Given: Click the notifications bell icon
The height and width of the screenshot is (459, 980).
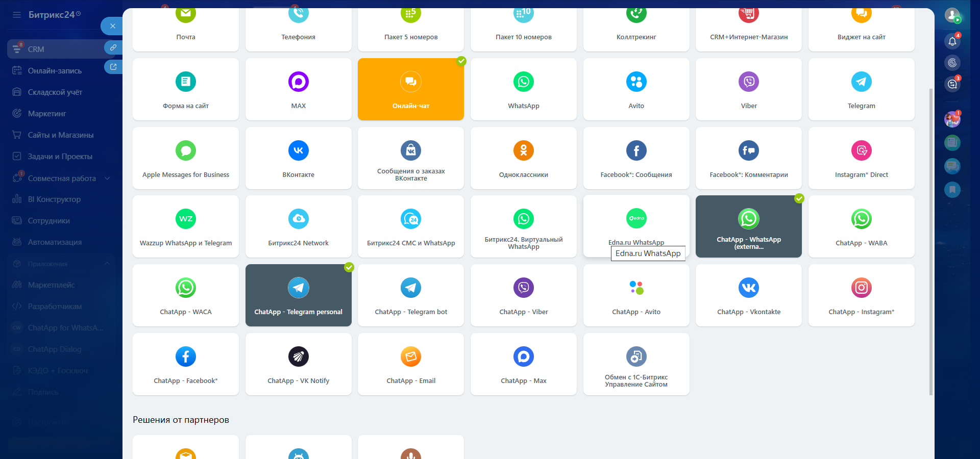Looking at the screenshot, I should tap(952, 41).
